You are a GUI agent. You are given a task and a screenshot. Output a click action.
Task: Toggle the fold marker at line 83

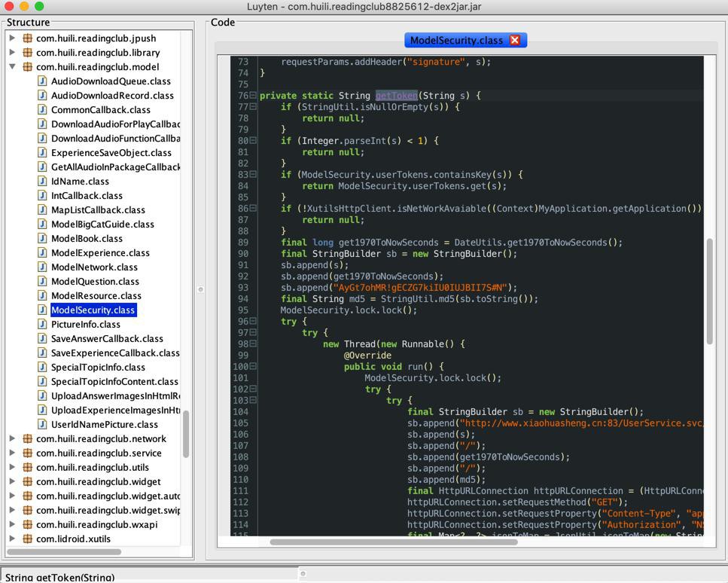tap(253, 175)
